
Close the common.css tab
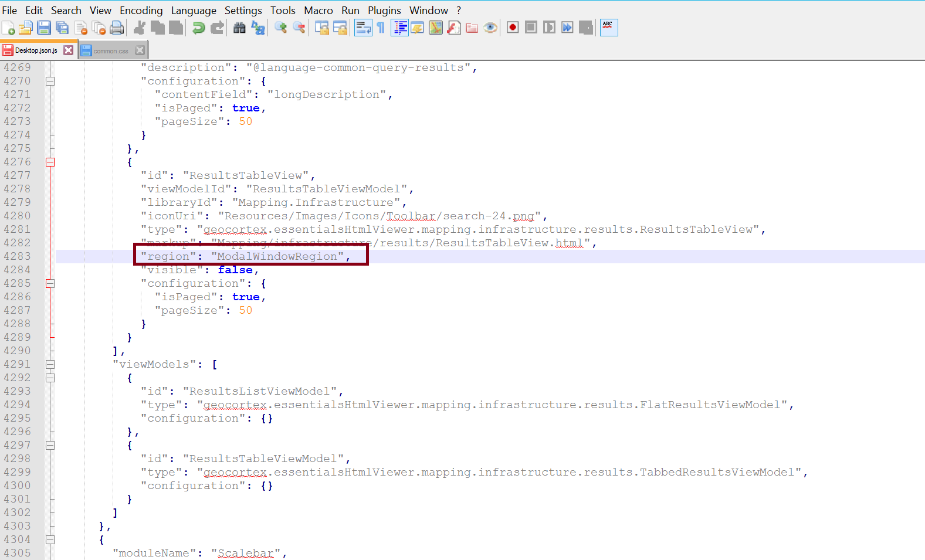[140, 50]
